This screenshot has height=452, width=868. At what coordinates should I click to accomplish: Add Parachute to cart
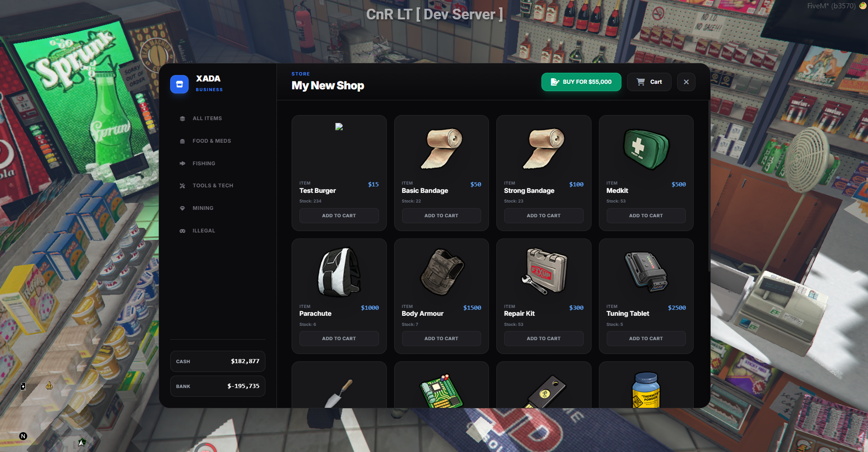(339, 338)
